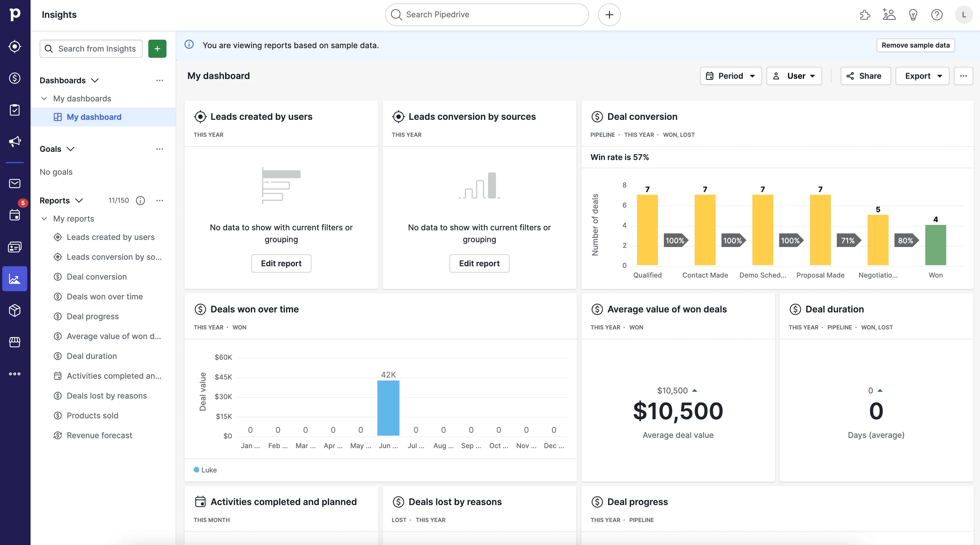Open the Mail inbox sidebar icon

tap(15, 184)
